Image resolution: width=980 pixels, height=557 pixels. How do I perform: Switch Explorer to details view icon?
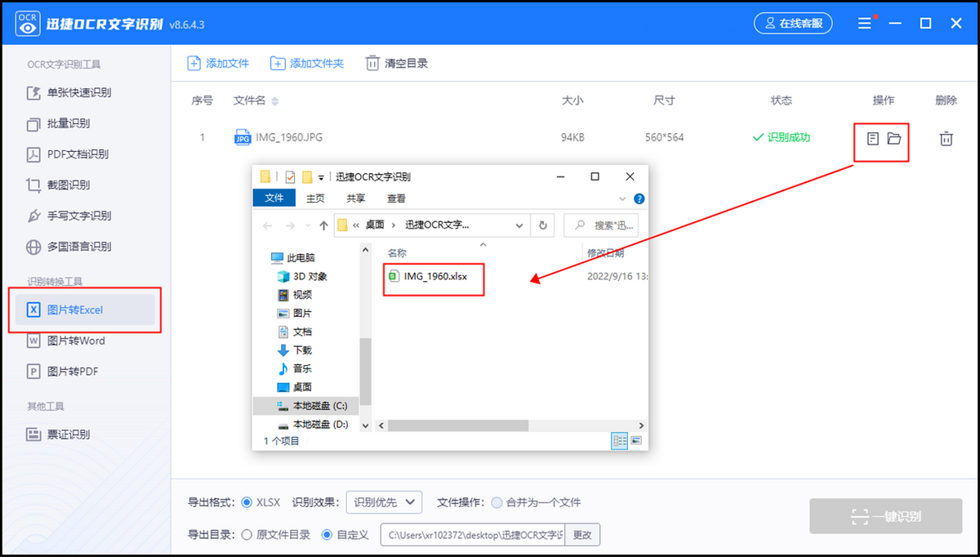coord(620,441)
